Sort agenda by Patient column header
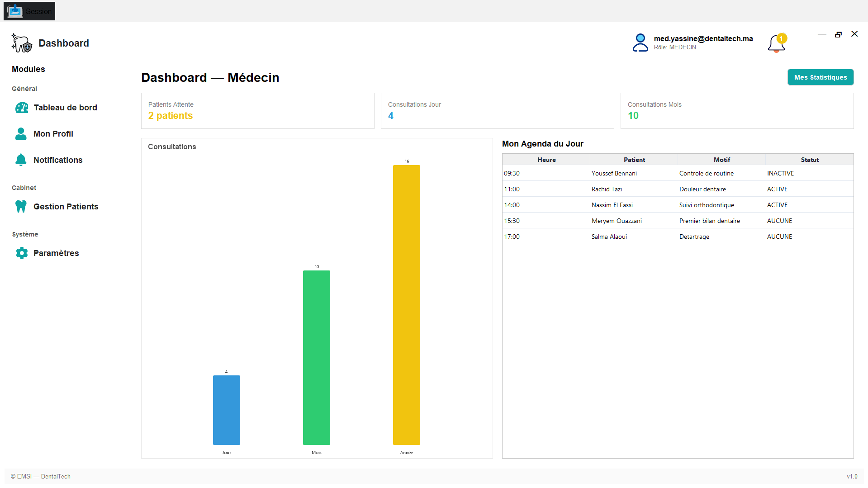 point(634,160)
